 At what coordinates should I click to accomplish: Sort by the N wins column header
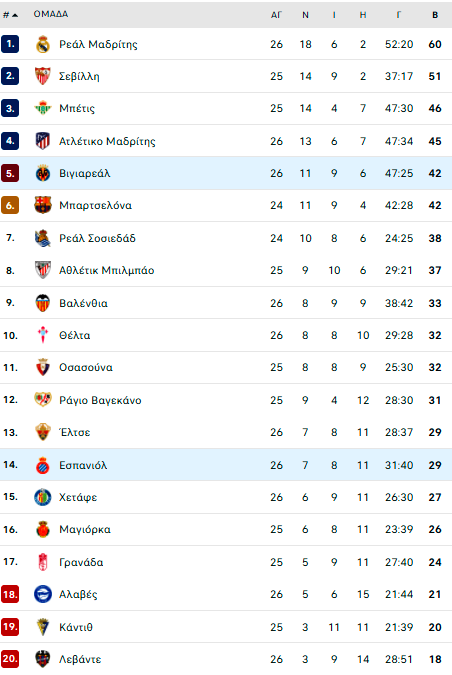(x=305, y=15)
